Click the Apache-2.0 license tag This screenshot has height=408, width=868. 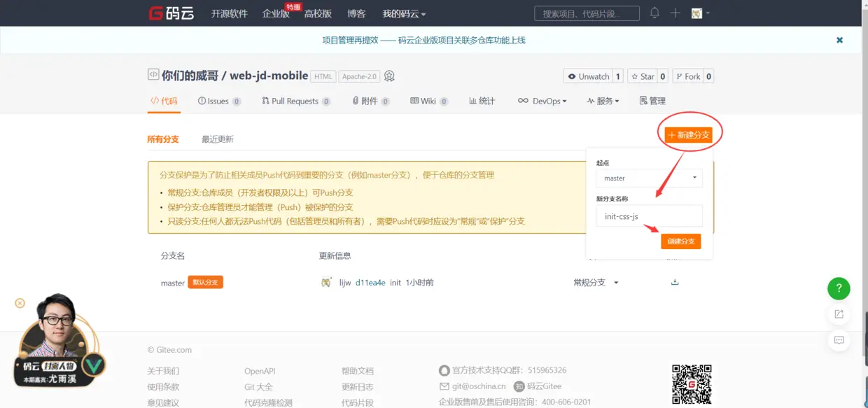[360, 76]
